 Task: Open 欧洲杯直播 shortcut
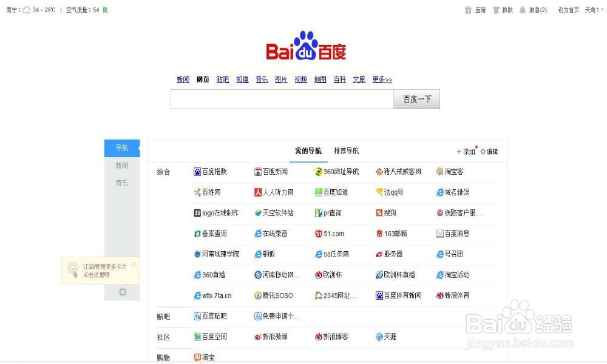pos(395,275)
